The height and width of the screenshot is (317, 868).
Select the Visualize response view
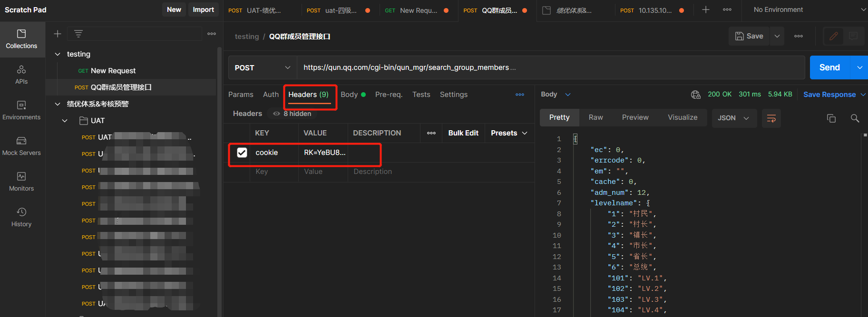coord(683,117)
